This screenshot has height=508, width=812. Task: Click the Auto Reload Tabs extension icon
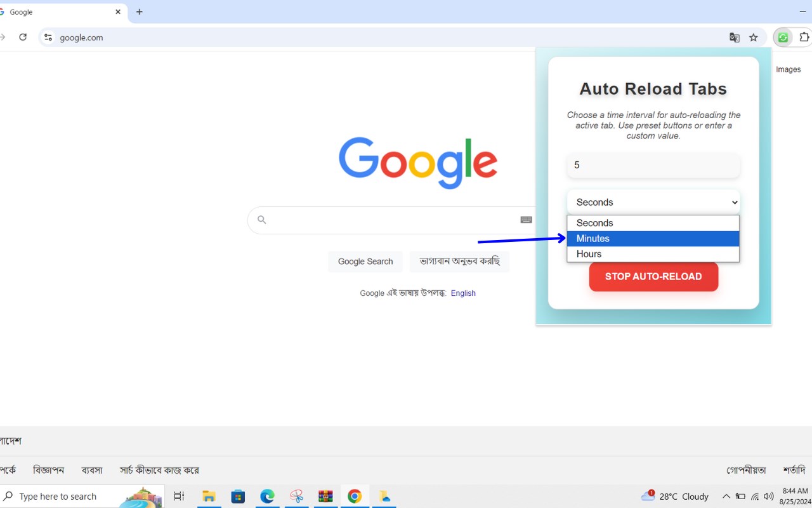click(x=783, y=37)
